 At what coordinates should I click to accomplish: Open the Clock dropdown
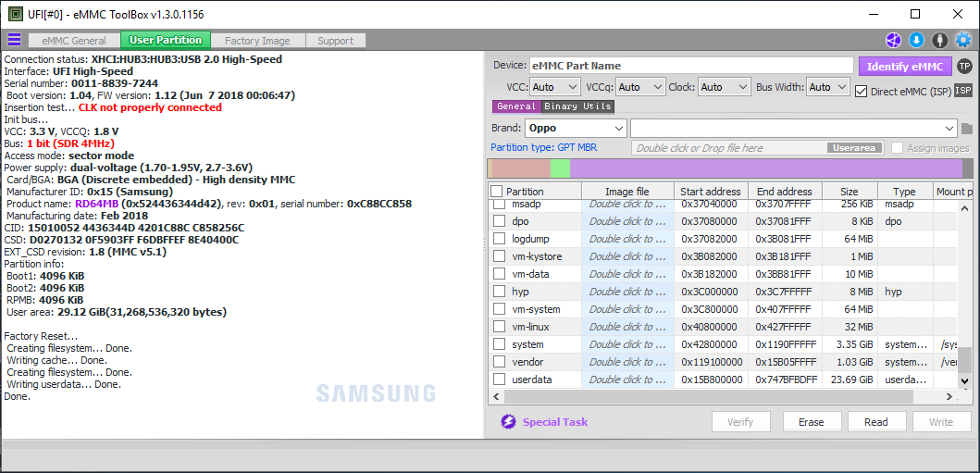pos(725,87)
